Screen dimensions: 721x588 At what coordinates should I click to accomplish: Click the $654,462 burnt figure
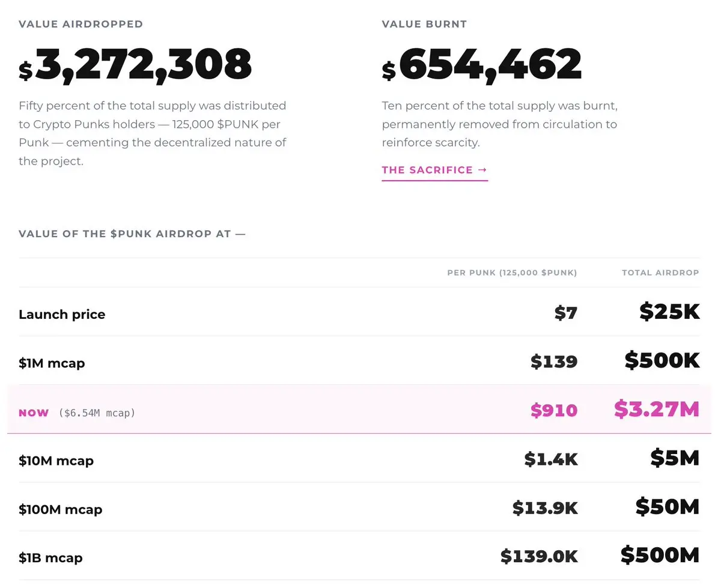pyautogui.click(x=482, y=65)
